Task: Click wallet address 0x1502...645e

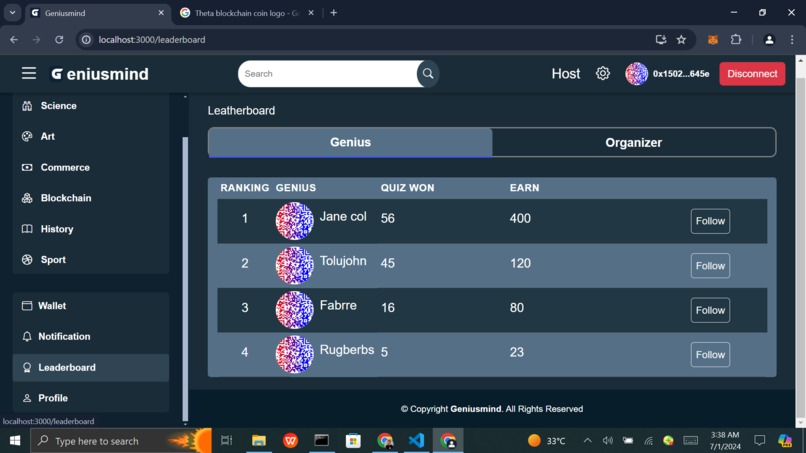Action: click(x=681, y=74)
